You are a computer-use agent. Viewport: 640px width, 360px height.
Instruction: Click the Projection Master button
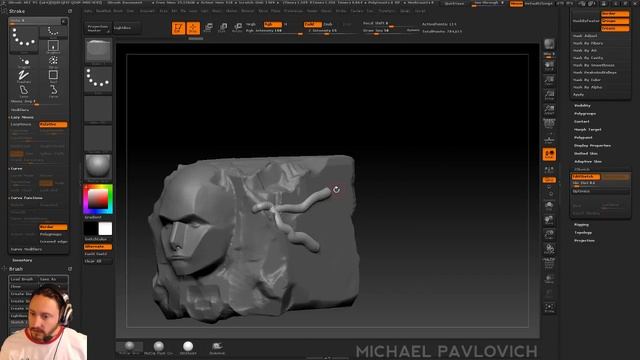click(98, 28)
